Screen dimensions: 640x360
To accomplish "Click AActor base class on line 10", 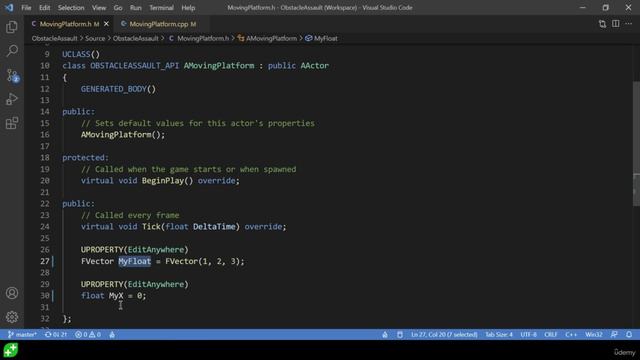I will pyautogui.click(x=315, y=66).
